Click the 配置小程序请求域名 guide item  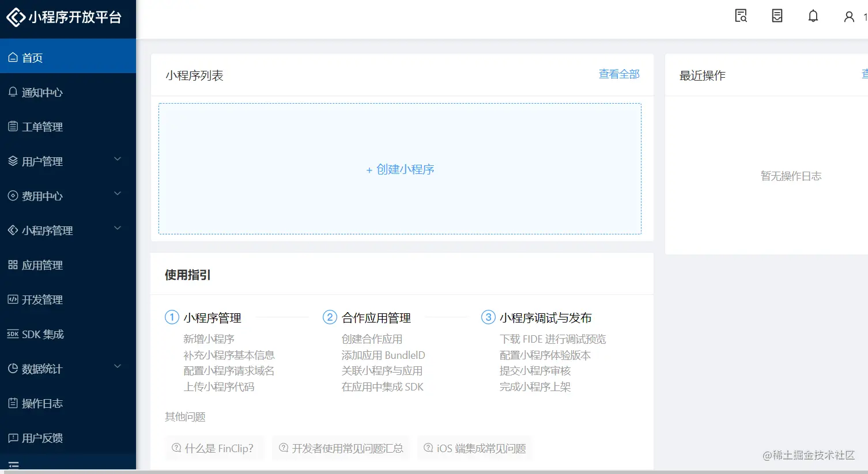pyautogui.click(x=229, y=371)
